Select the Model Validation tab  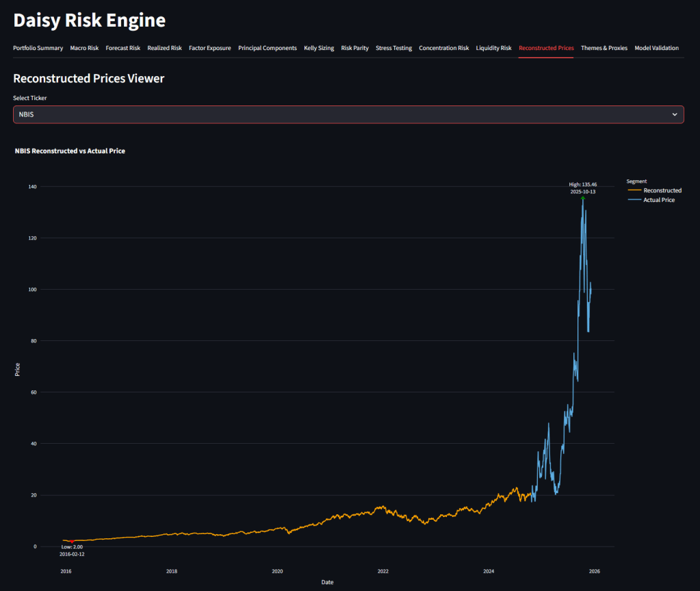pyautogui.click(x=656, y=48)
